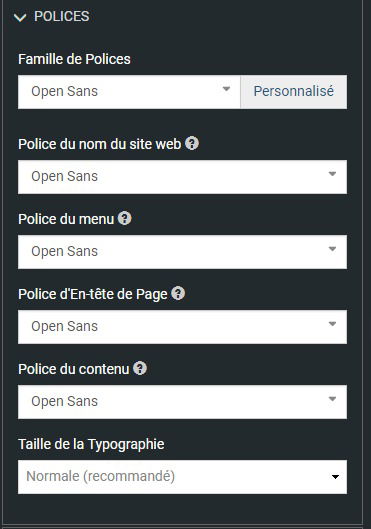
Task: Click the Police du contenu dropdown arrow
Action: coord(332,399)
